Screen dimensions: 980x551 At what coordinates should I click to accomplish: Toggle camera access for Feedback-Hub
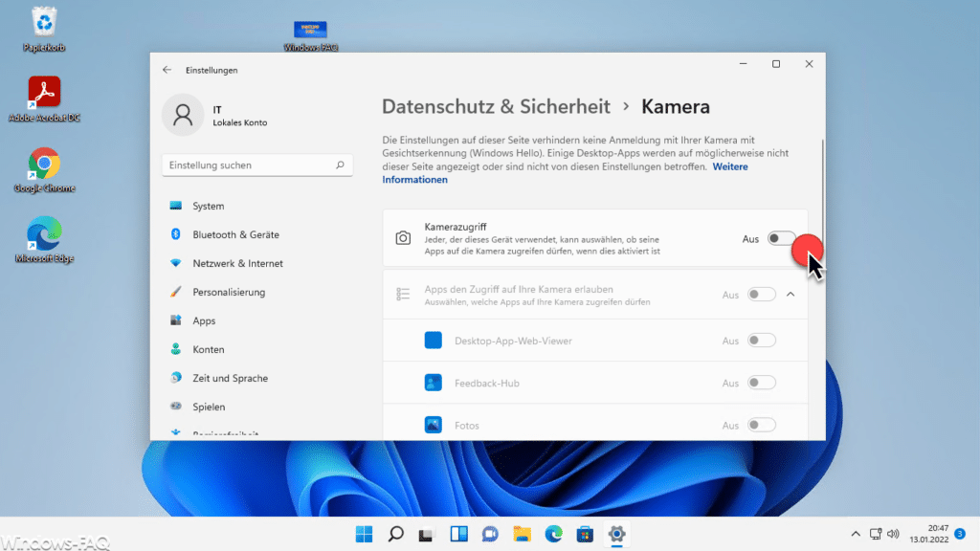[x=761, y=383]
